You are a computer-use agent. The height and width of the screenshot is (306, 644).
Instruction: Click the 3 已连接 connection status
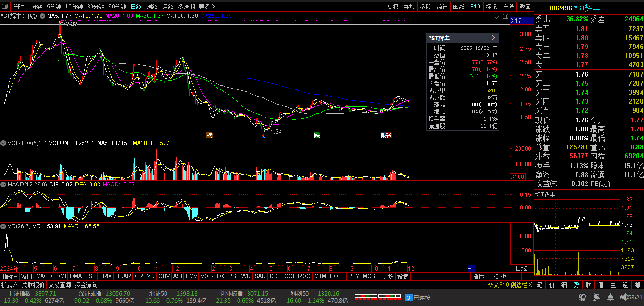point(418,298)
